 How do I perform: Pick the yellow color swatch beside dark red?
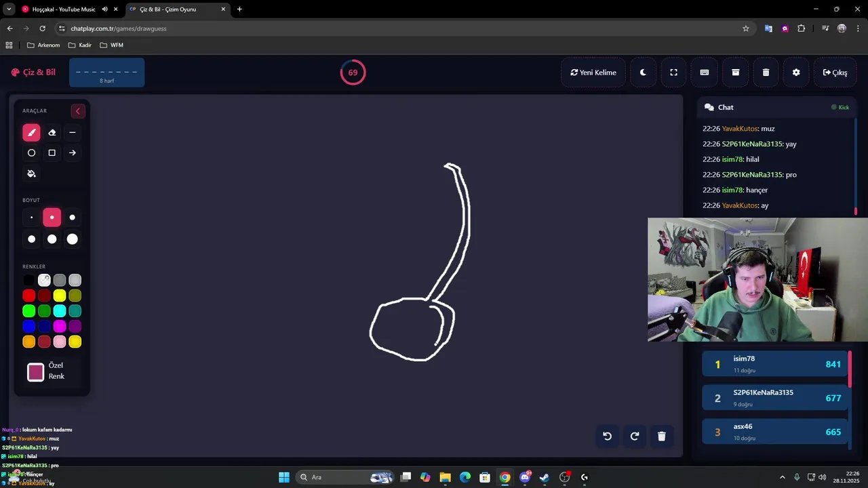[x=60, y=296]
